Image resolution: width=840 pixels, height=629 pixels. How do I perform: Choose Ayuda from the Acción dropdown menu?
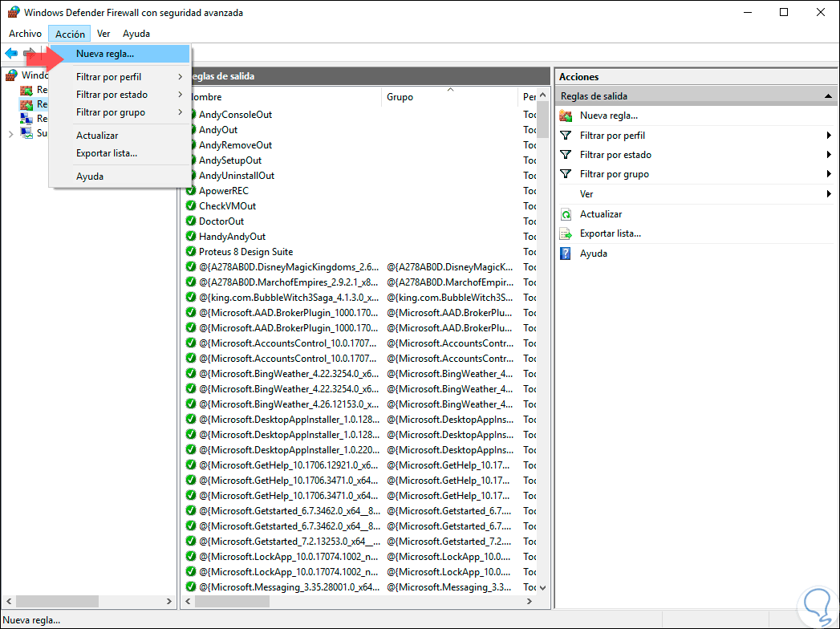[x=120, y=177]
